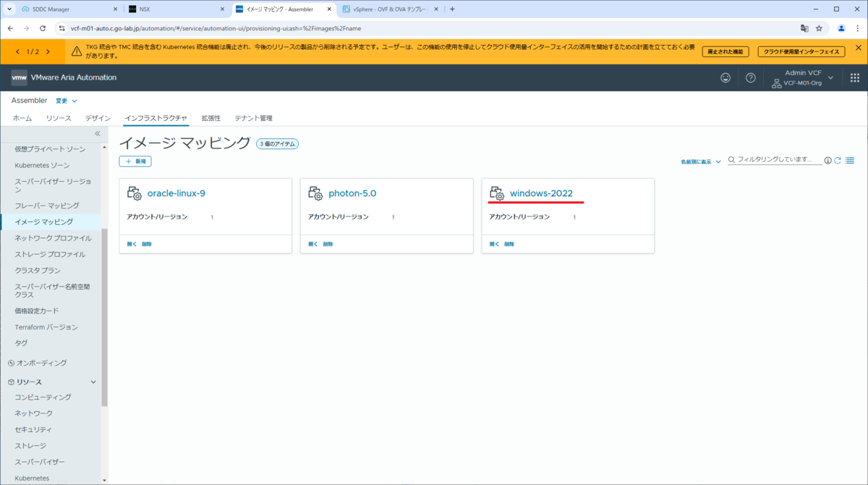Image resolution: width=868 pixels, height=485 pixels.
Task: Click the browser translate page icon
Action: click(804, 28)
